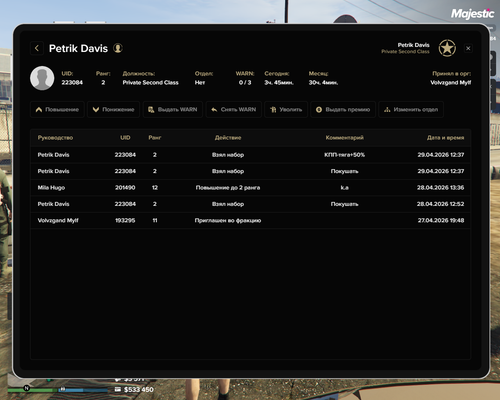Click the green health bar in the HUD
This screenshot has height=400, width=500.
point(32,390)
